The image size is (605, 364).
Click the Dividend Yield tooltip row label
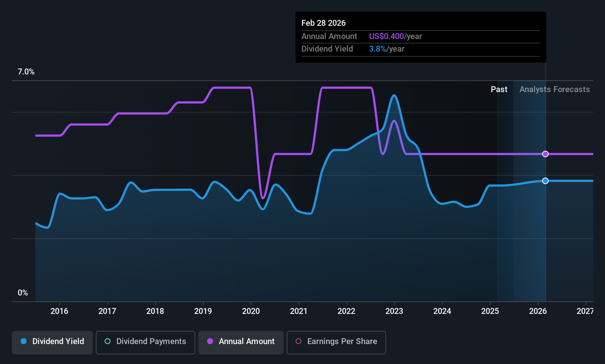click(x=327, y=49)
